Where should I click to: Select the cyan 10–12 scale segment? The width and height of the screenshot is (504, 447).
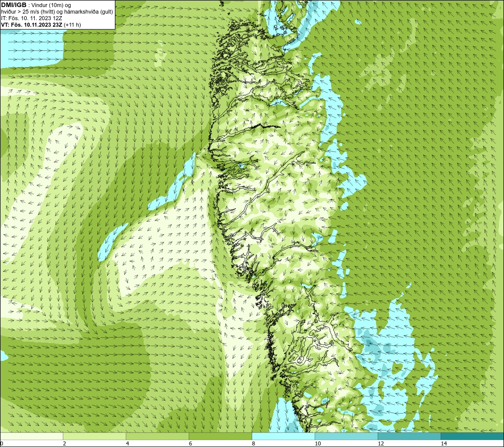pos(347,436)
